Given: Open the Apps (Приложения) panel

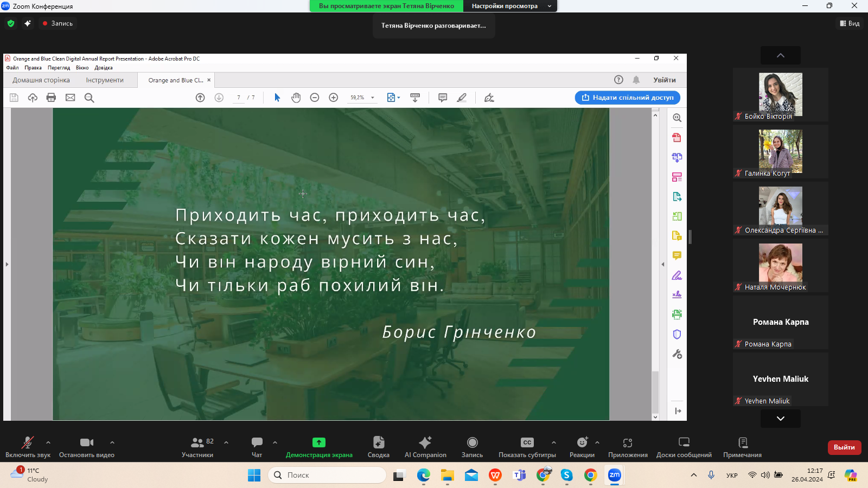Looking at the screenshot, I should click(x=628, y=447).
